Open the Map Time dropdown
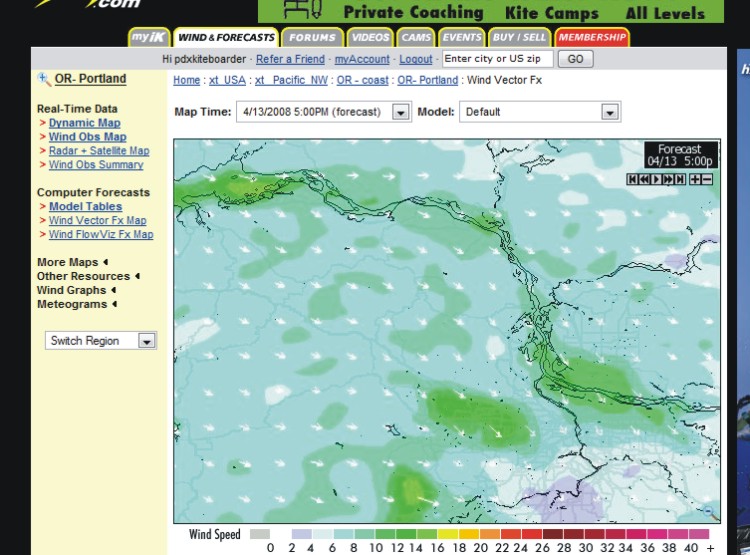Image resolution: width=750 pixels, height=555 pixels. point(400,112)
